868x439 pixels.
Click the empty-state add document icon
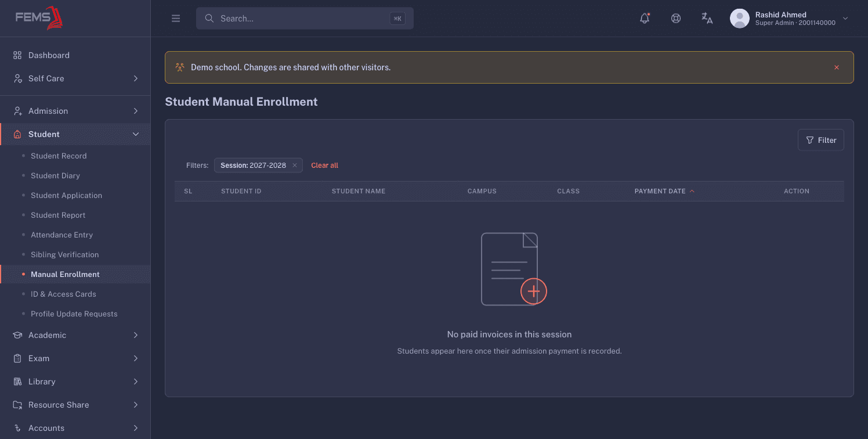pos(513,269)
